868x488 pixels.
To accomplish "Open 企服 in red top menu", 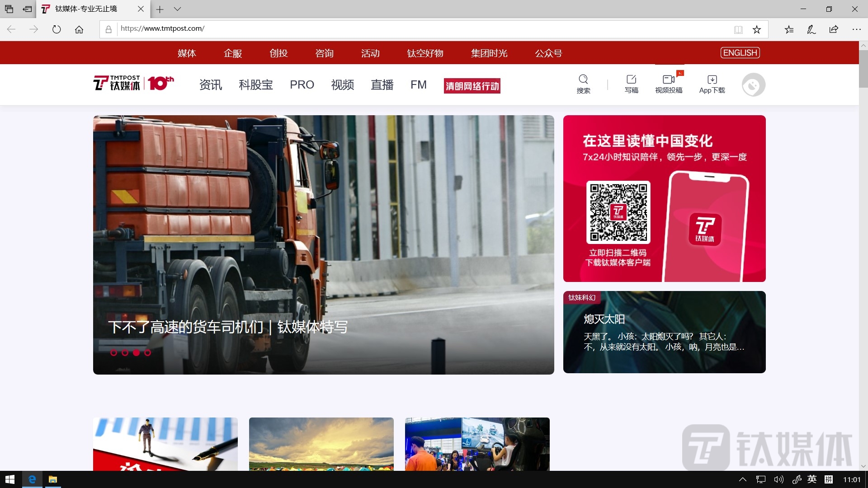I will (233, 53).
